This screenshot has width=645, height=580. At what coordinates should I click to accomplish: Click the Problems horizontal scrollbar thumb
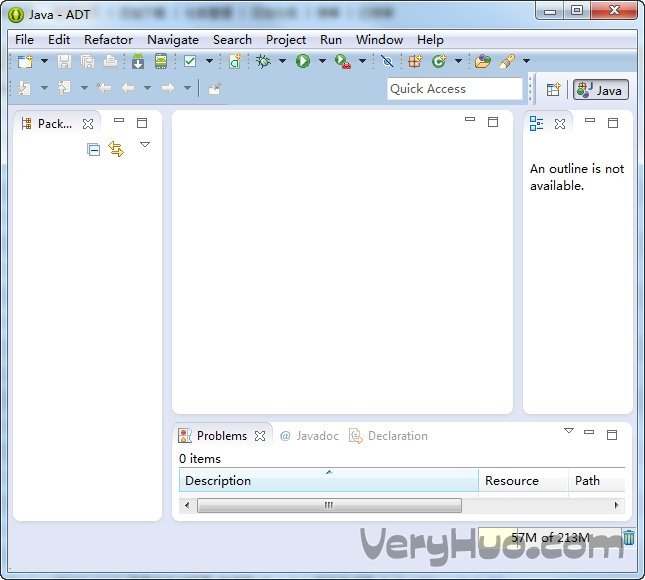pos(329,505)
